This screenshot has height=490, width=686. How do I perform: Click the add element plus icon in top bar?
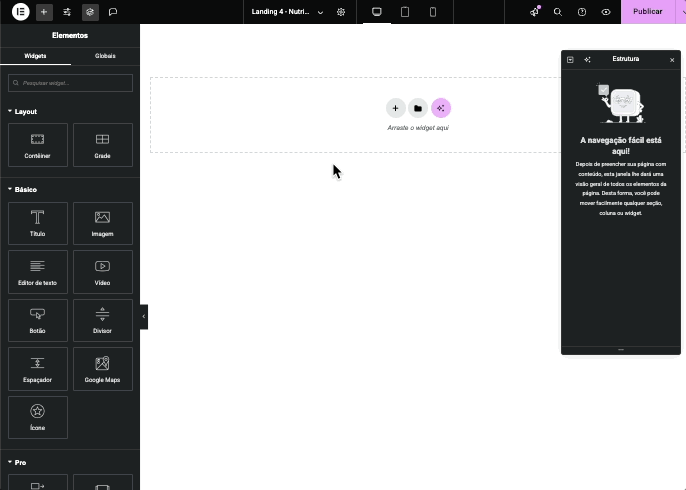coord(44,12)
